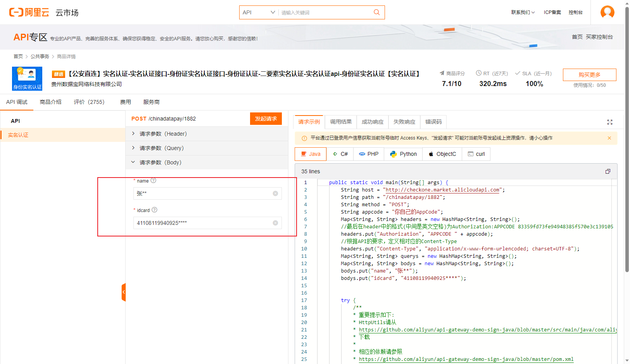630x364 pixels.
Task: Click 首页 in the API专区 banner
Action: pos(577,37)
